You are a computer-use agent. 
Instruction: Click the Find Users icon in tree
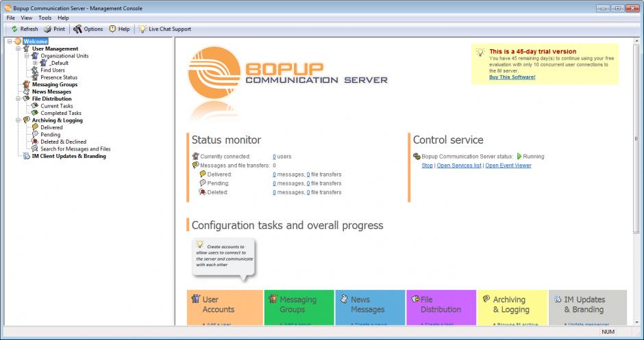coord(35,70)
